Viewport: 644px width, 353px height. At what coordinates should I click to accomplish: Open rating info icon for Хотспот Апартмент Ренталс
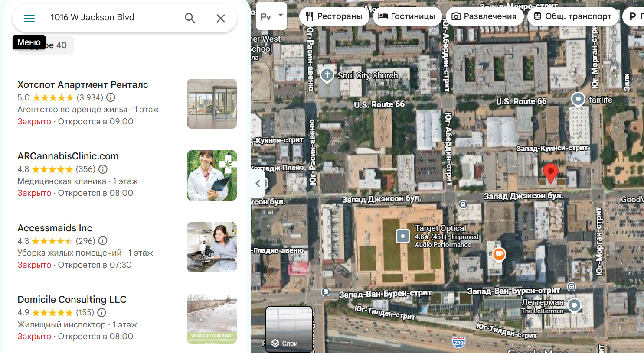(x=111, y=97)
